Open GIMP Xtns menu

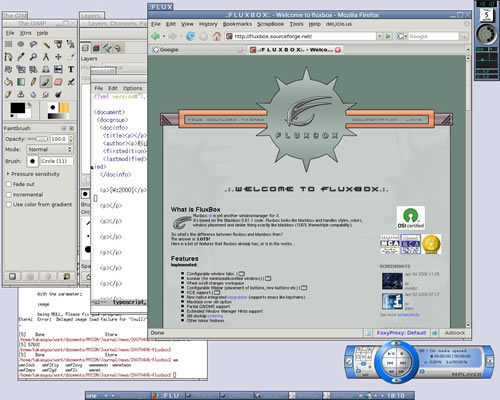point(25,33)
